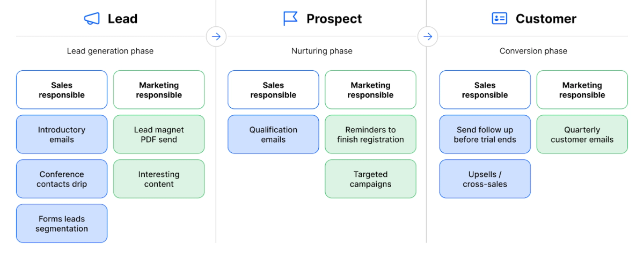The width and height of the screenshot is (644, 259).
Task: Click the Interesting content card
Action: coord(159,179)
